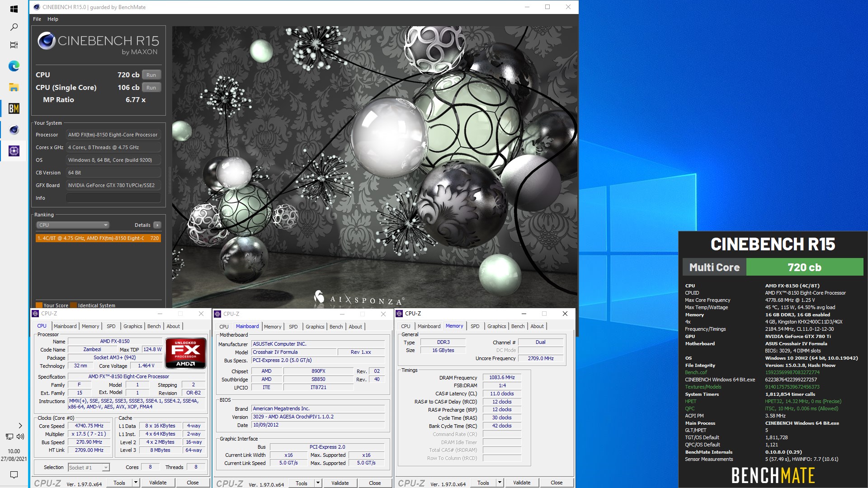The image size is (868, 488).
Task: Open the Bench tab in left CPU-Z window
Action: [x=154, y=326]
